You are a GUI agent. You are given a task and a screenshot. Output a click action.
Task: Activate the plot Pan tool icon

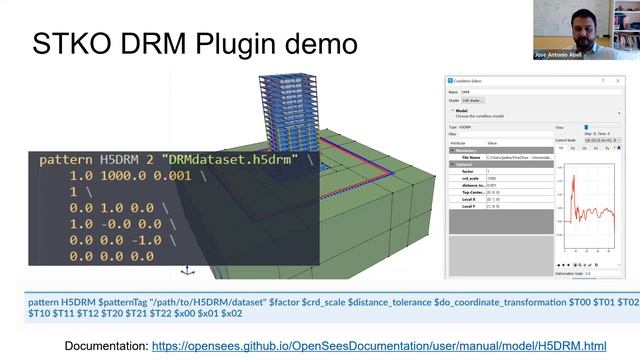tap(575, 265)
